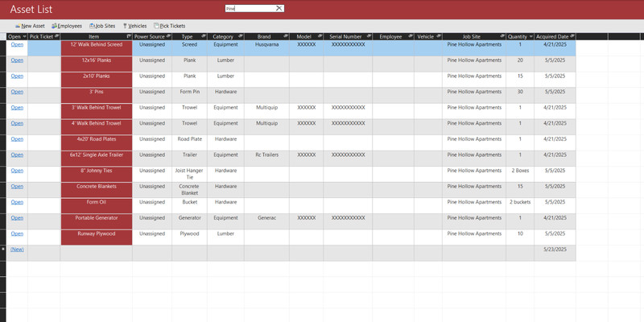Open the Type column filter dropdown
Screen dimensions: 644x322
(204, 36)
